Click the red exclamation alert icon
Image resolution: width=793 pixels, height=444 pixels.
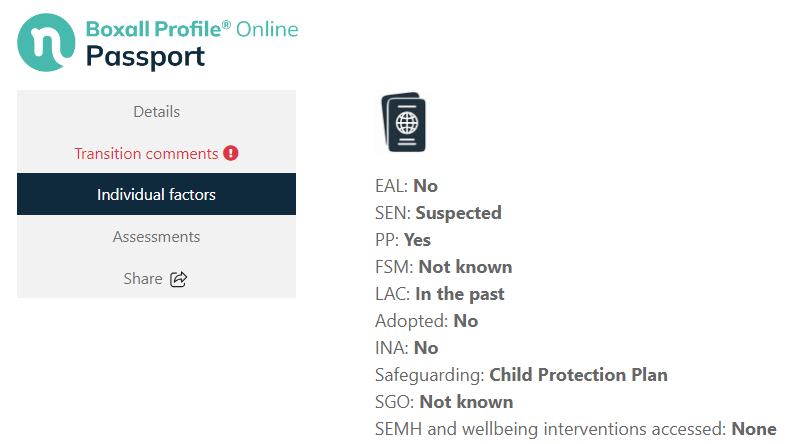click(231, 153)
